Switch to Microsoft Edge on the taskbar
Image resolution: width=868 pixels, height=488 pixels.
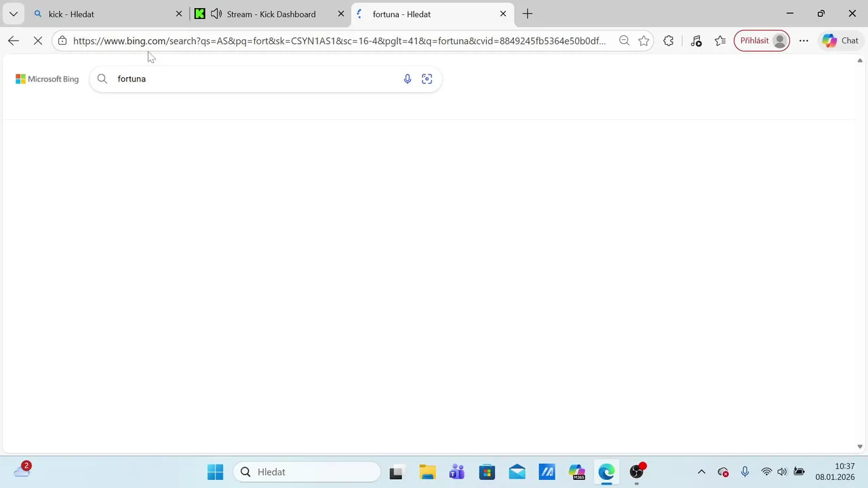click(606, 472)
